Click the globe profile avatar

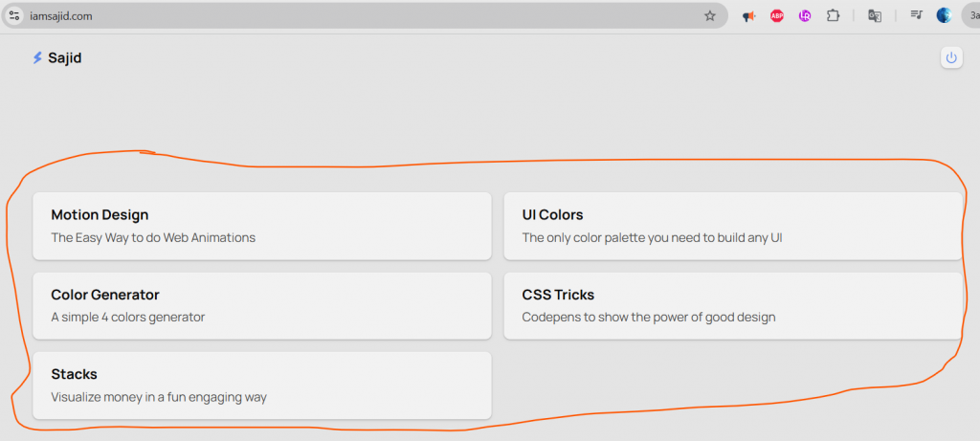coord(944,15)
